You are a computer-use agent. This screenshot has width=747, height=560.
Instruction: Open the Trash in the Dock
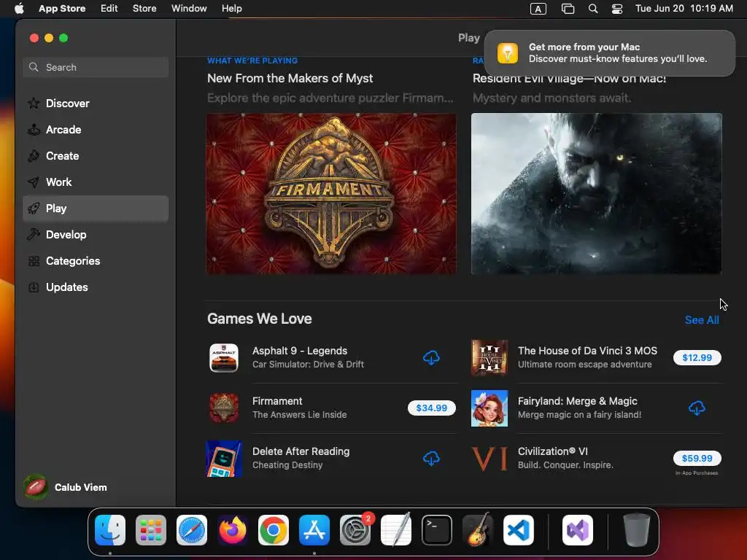(x=637, y=530)
